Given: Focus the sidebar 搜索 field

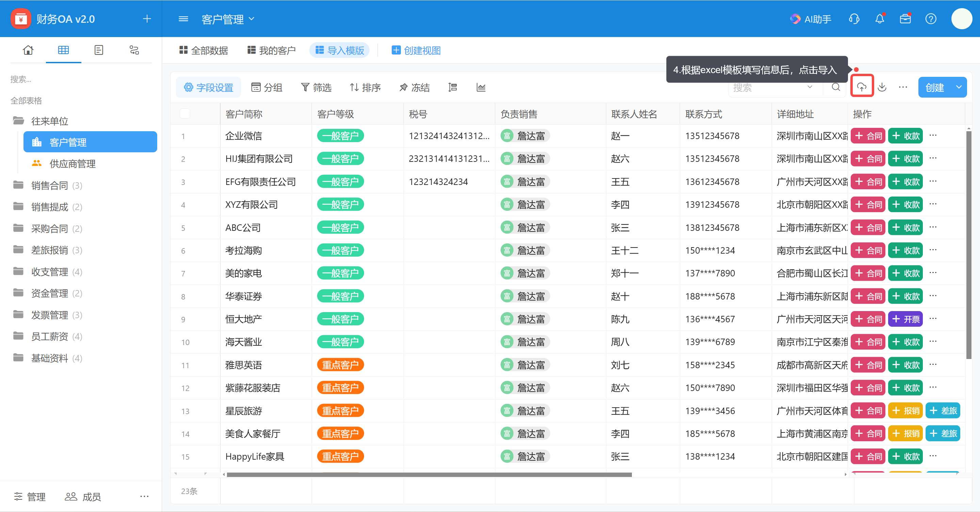Looking at the screenshot, I should 81,79.
